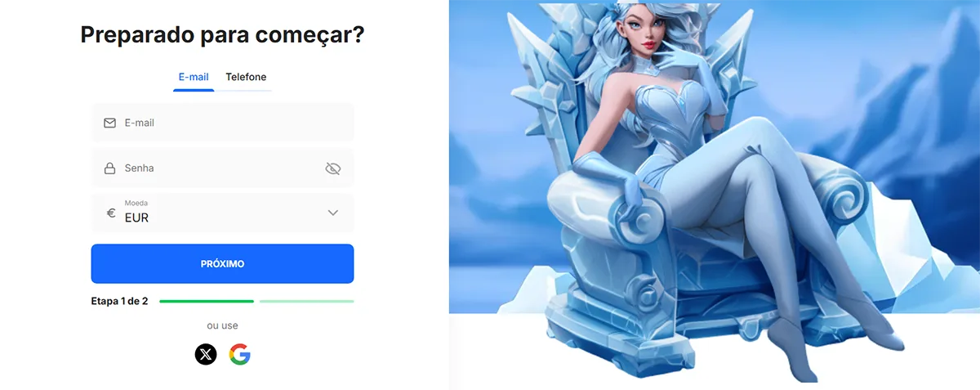Screen dimensions: 980x390
Task: Toggle password visibility with crossed-eye icon
Action: click(332, 168)
